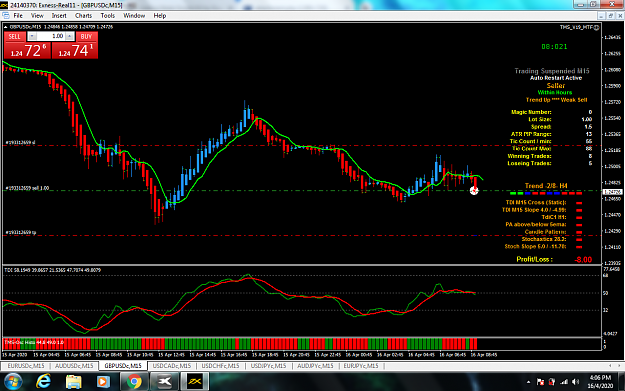Click the THS-Osc Hista indicator label
Image resolution: width=625 pixels, height=391 pixels.
point(33,342)
